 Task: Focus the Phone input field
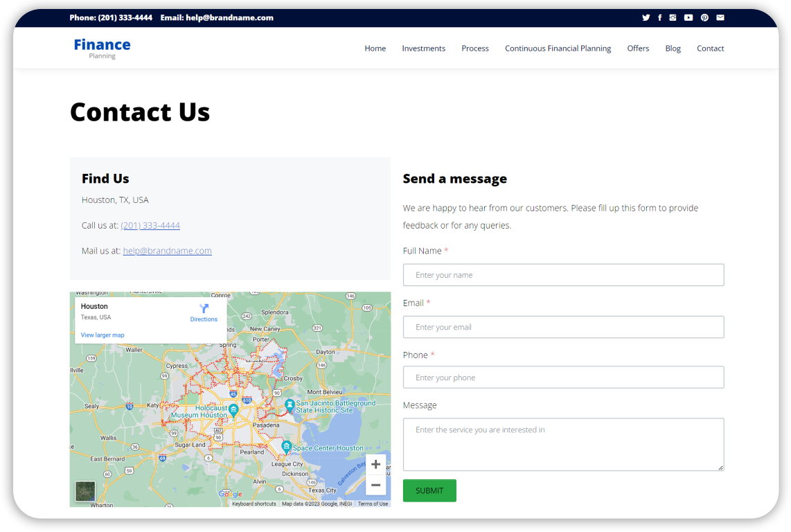click(x=564, y=378)
